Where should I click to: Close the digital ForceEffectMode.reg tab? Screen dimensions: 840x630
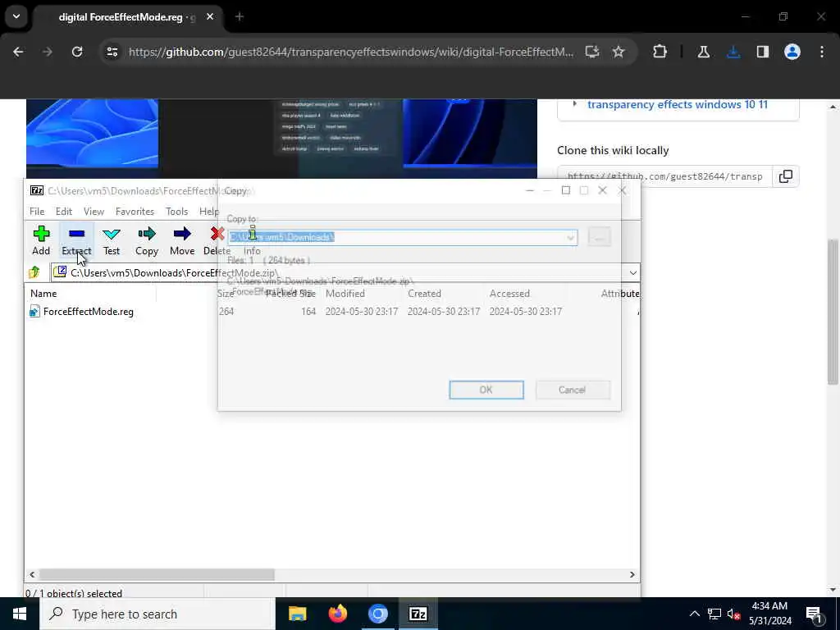point(210,16)
